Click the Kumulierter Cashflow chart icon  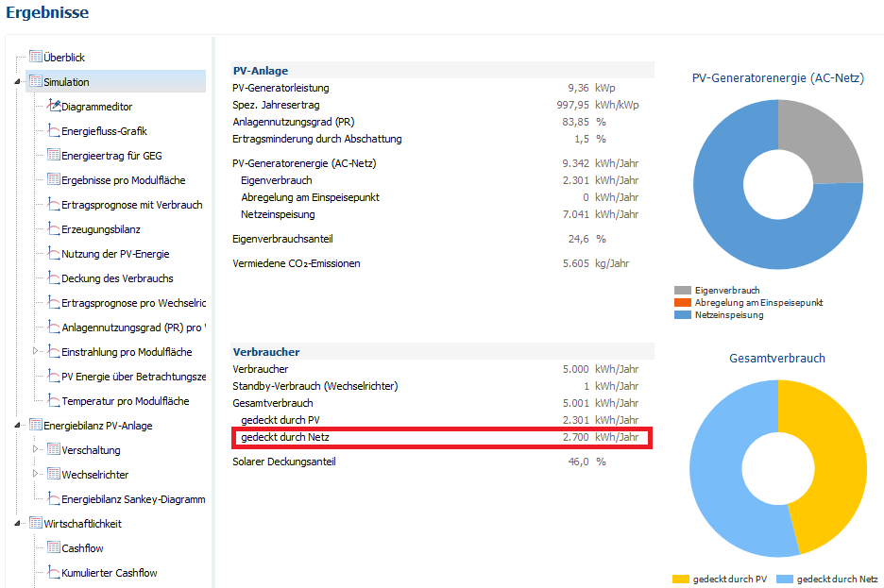tap(54, 573)
